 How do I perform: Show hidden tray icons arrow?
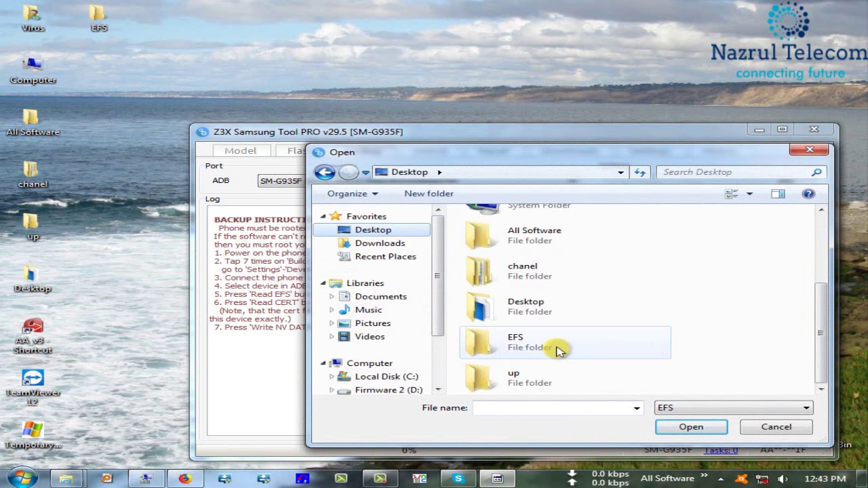tap(720, 479)
